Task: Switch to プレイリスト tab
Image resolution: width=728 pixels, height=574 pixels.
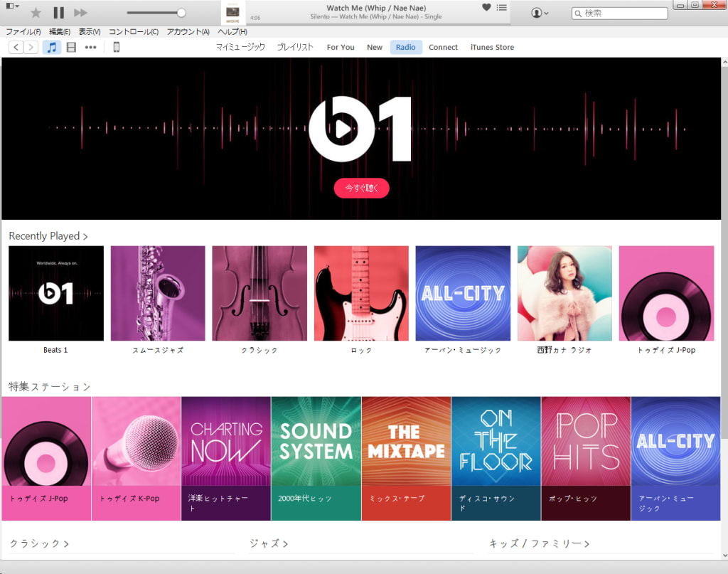Action: [295, 47]
